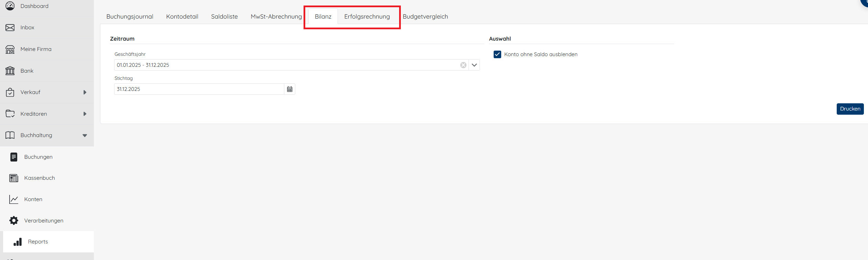Click the Meine Firma storefront icon

coord(10,49)
